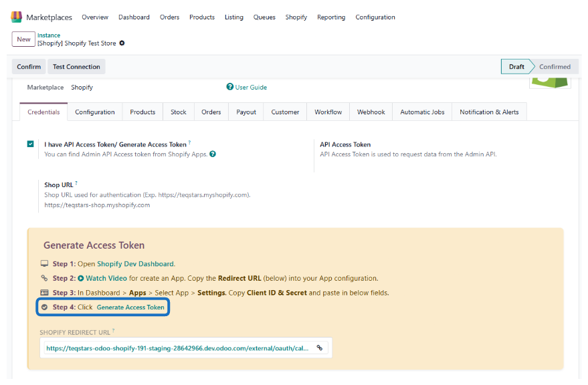Switch to the Workflow tab

tap(328, 112)
